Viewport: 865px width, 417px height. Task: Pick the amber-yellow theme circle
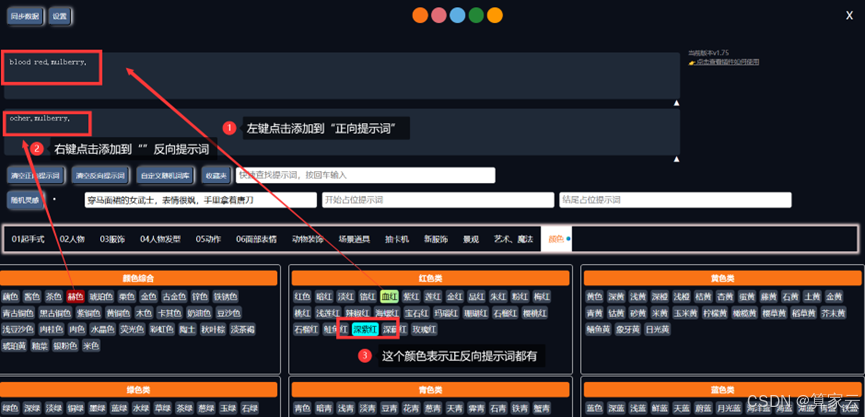tap(495, 15)
